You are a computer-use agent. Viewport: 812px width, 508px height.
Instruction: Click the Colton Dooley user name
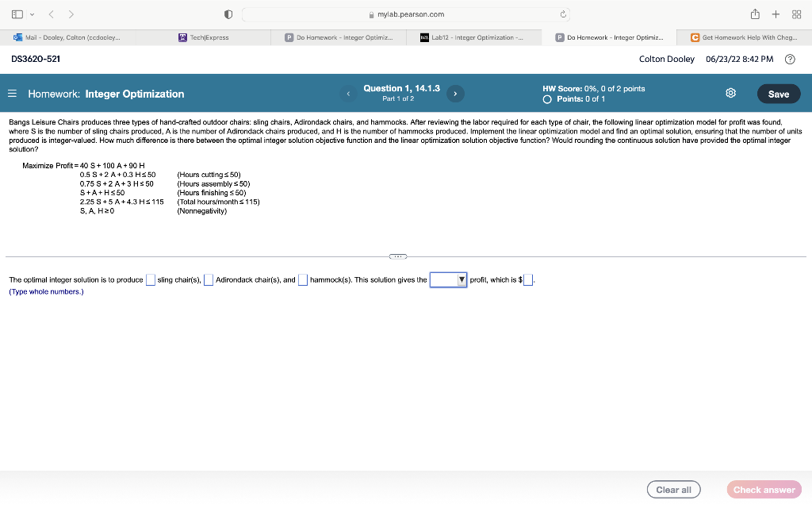tap(666, 59)
